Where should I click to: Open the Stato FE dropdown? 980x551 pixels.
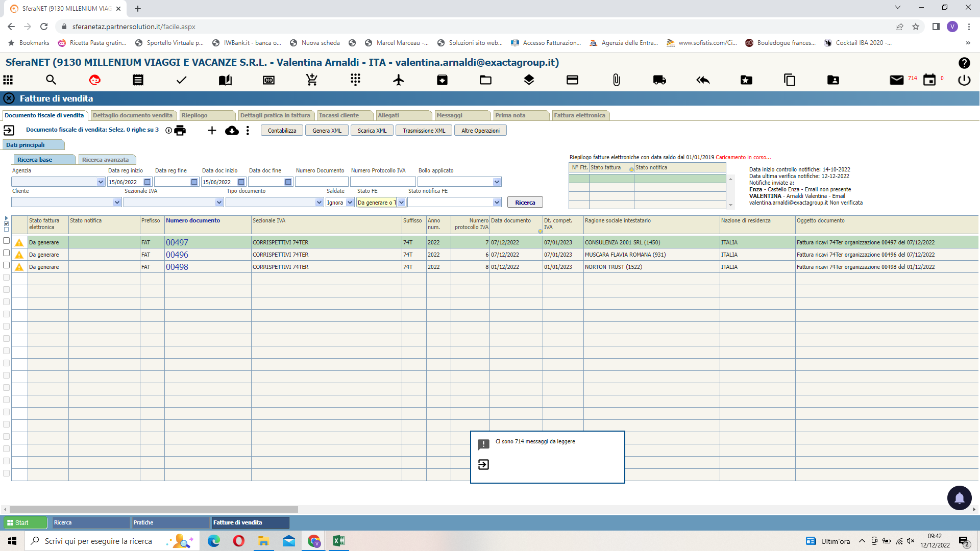pyautogui.click(x=402, y=203)
